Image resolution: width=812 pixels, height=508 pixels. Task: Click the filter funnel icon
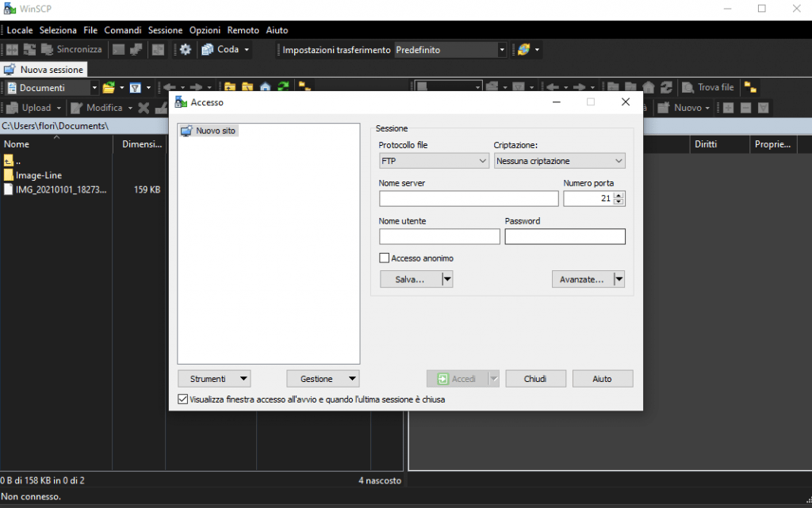pyautogui.click(x=136, y=87)
